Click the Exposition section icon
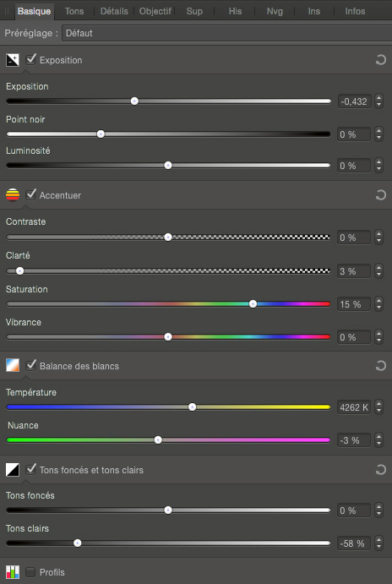This screenshot has height=584, width=392. [13, 60]
